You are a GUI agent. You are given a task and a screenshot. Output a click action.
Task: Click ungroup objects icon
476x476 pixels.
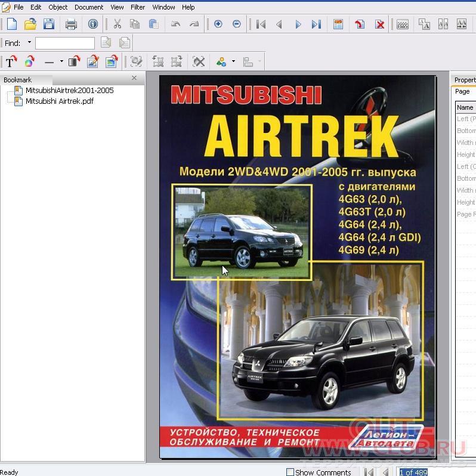177,61
